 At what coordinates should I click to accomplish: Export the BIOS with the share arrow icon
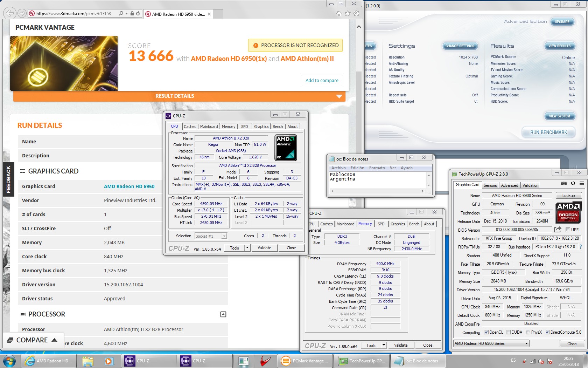[x=558, y=230]
